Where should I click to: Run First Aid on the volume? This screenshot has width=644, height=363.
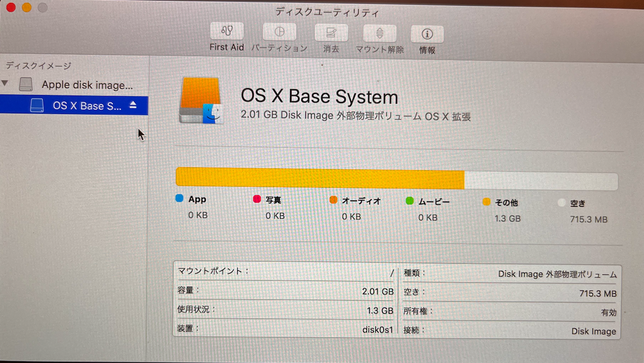(x=227, y=31)
